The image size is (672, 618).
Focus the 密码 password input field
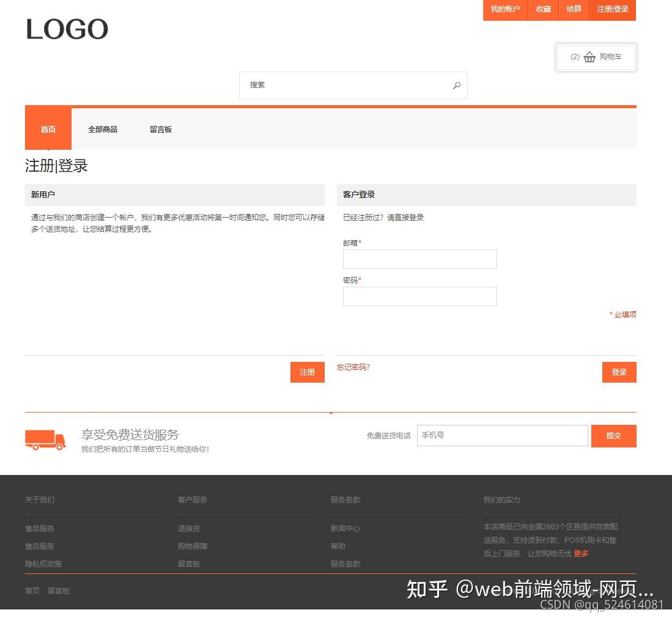419,296
